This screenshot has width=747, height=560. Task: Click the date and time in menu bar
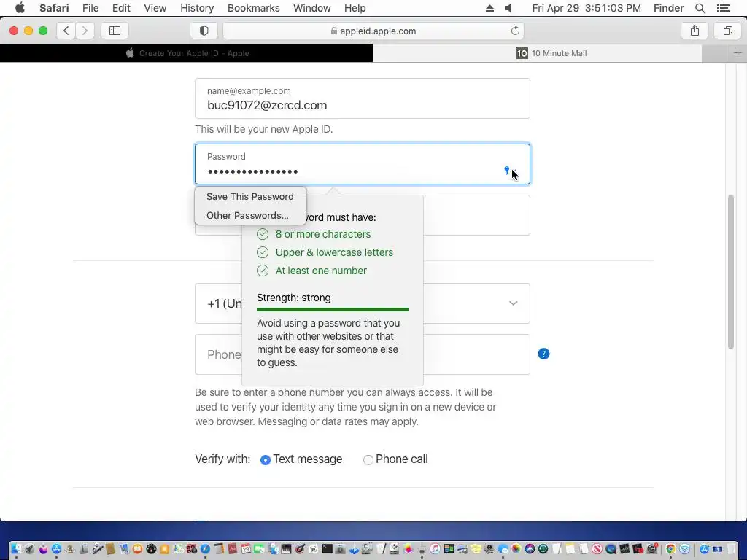[587, 8]
